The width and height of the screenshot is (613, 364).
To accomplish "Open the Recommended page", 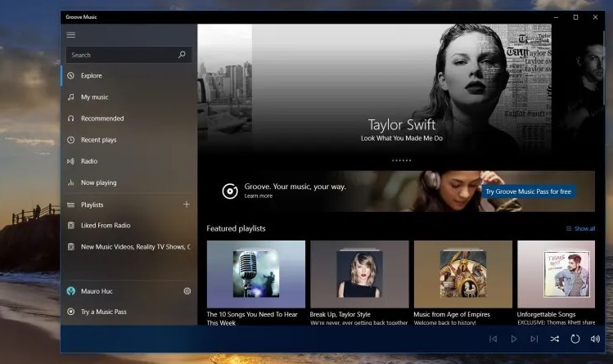I will (x=129, y=119).
